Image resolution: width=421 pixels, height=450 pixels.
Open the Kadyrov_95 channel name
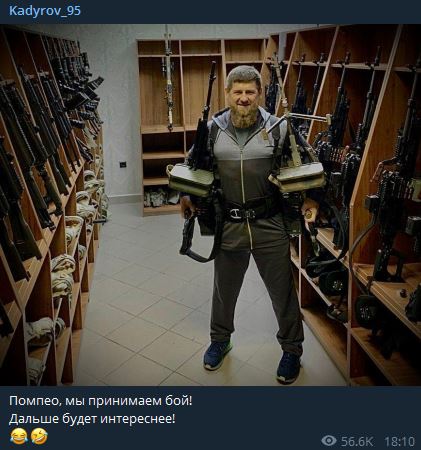(45, 11)
